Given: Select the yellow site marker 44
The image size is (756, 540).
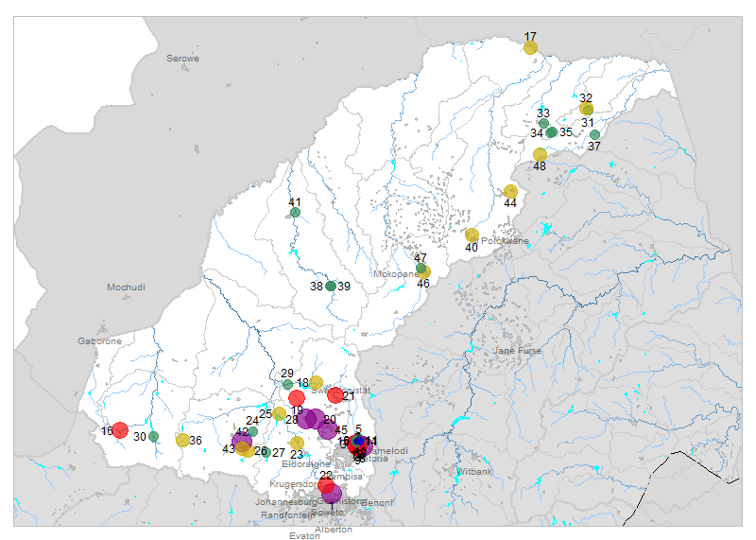Looking at the screenshot, I should point(510,192).
